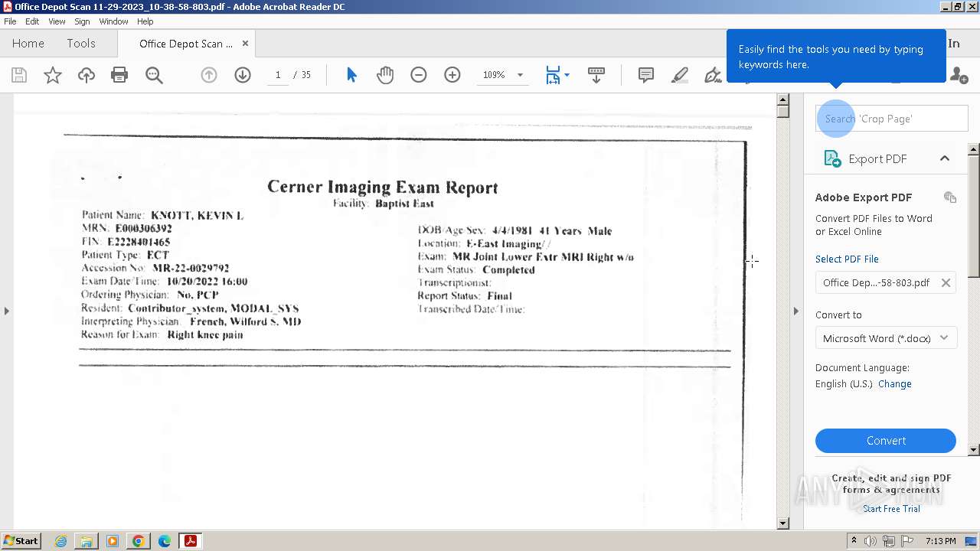The image size is (980, 551).
Task: Click the page number field
Action: [278, 75]
